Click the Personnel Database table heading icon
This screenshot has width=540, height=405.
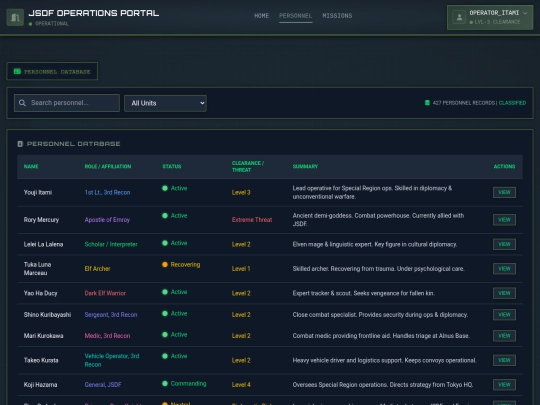[x=20, y=144]
